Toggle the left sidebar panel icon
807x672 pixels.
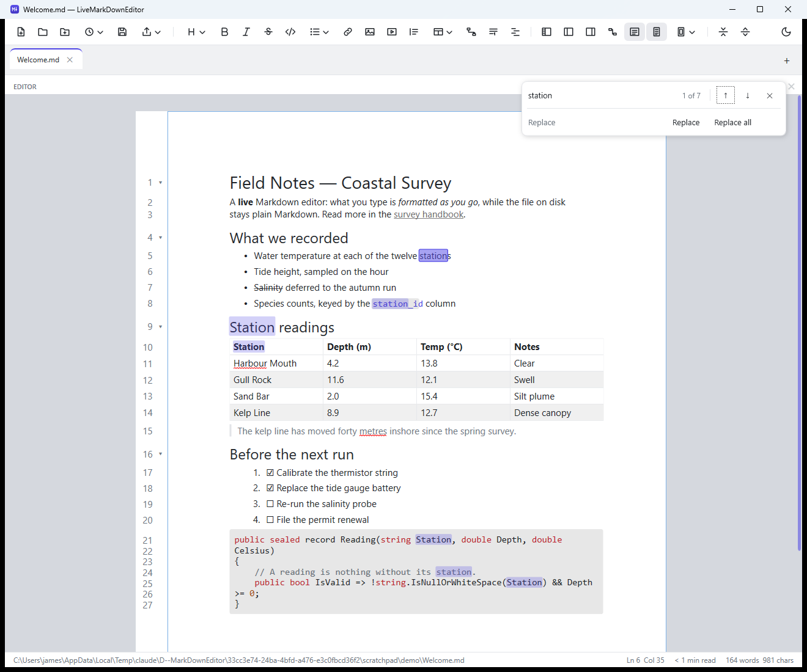click(547, 32)
